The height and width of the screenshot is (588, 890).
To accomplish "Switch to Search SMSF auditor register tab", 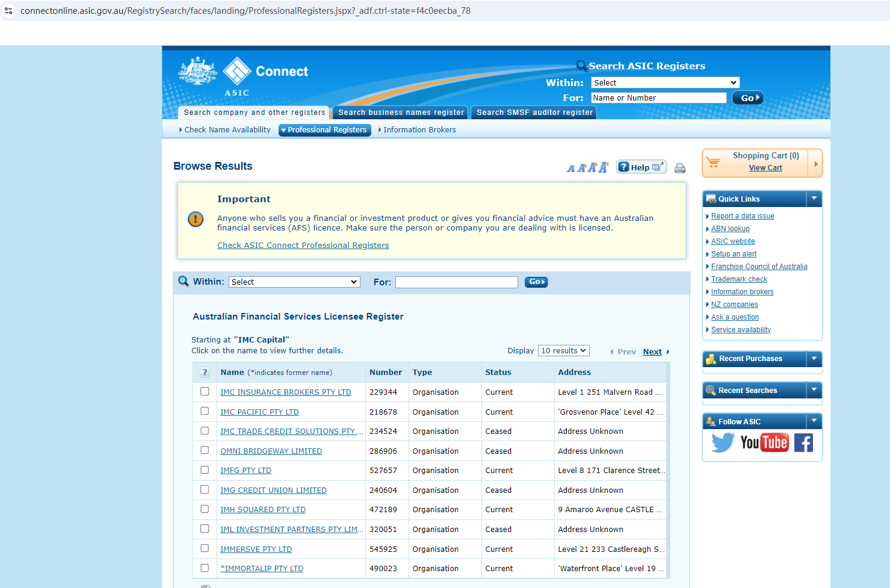I will click(x=534, y=113).
